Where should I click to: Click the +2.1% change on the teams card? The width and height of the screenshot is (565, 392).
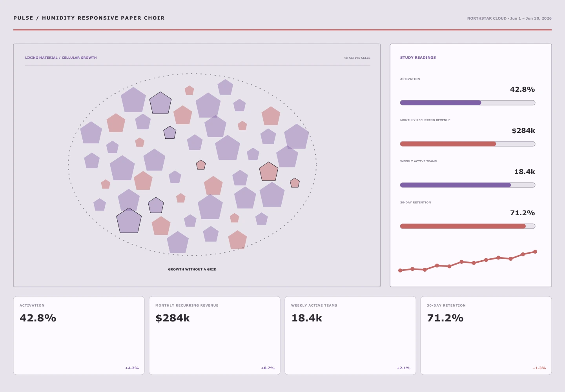403,368
